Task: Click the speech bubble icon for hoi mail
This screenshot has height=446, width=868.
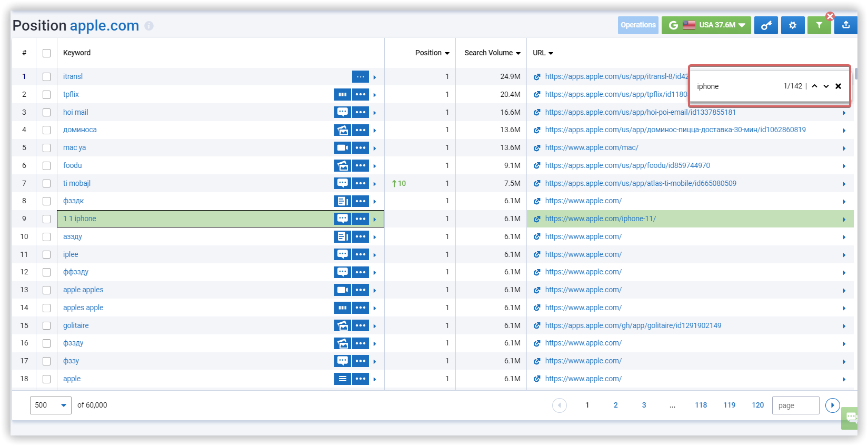Action: pos(343,112)
